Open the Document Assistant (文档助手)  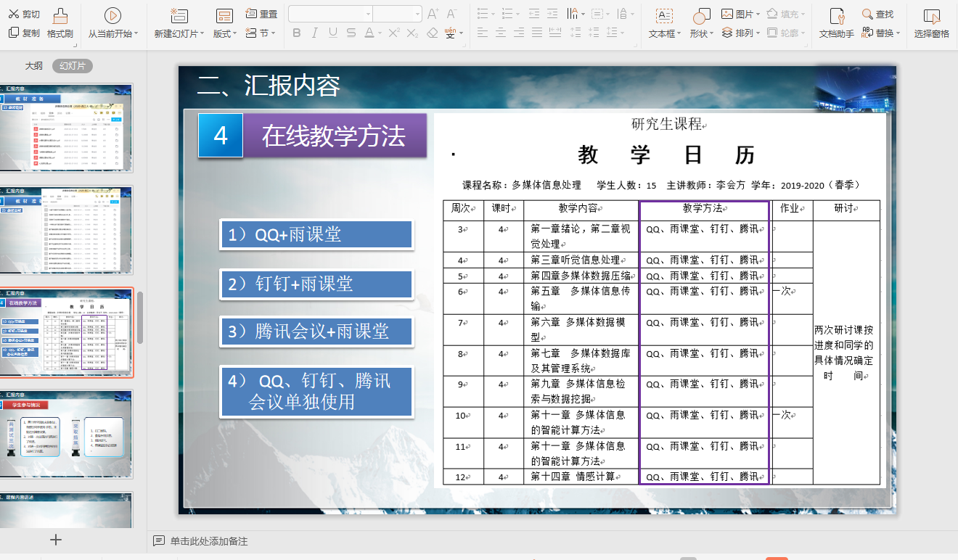click(x=836, y=17)
